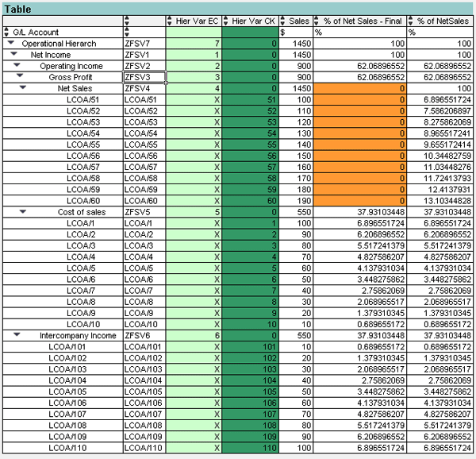Click sort arrows in second column's top header
The width and height of the screenshot is (476, 459).
click(128, 20)
